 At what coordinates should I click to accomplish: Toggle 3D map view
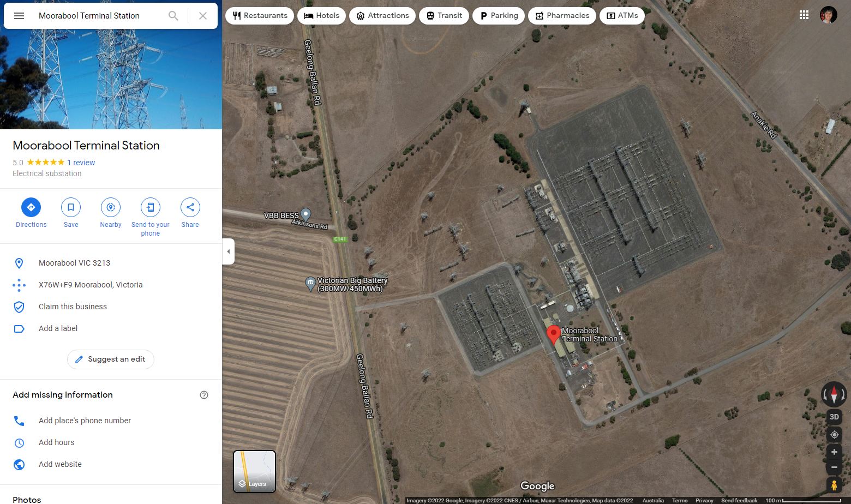(x=834, y=417)
